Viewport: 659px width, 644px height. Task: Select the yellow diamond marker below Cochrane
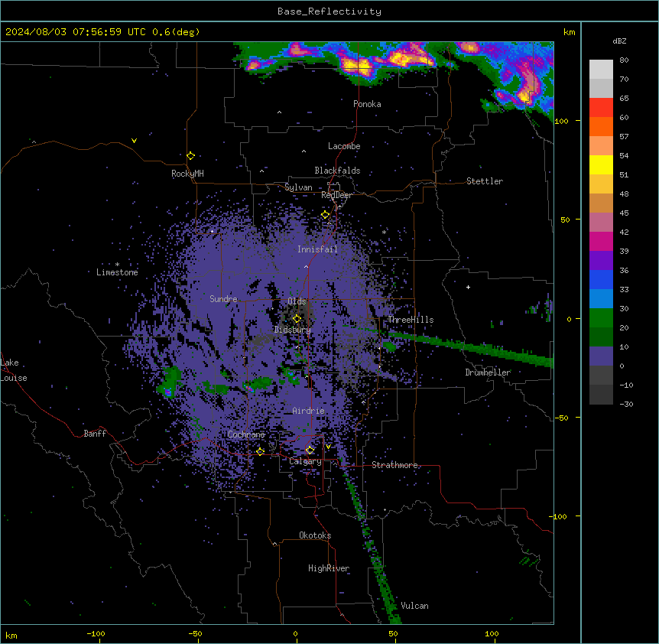[x=260, y=451]
